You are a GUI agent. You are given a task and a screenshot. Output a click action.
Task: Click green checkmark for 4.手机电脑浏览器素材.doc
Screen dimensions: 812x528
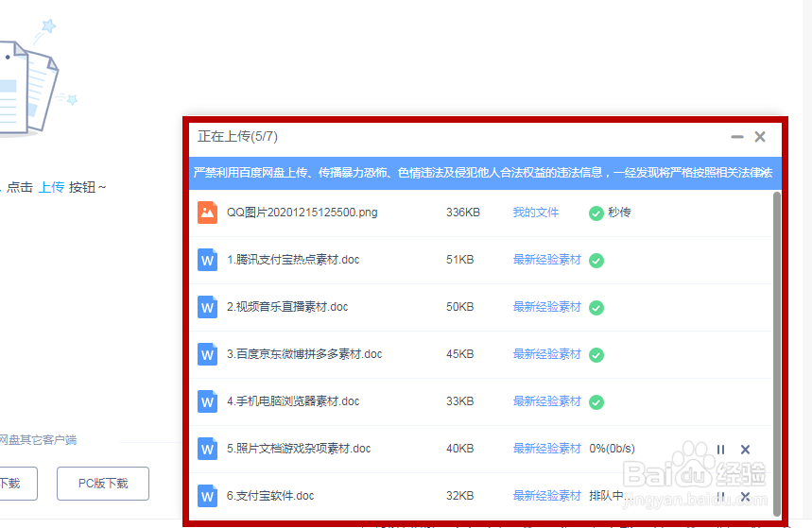tap(596, 402)
